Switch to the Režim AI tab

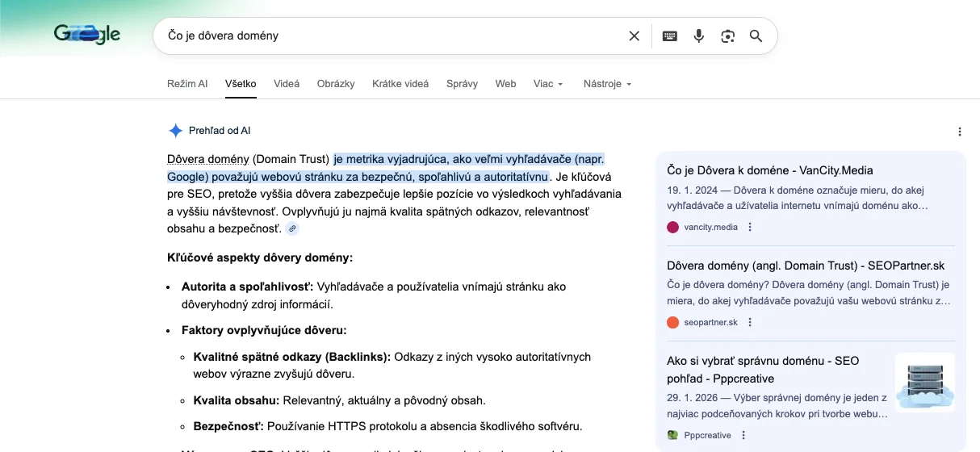pos(187,84)
